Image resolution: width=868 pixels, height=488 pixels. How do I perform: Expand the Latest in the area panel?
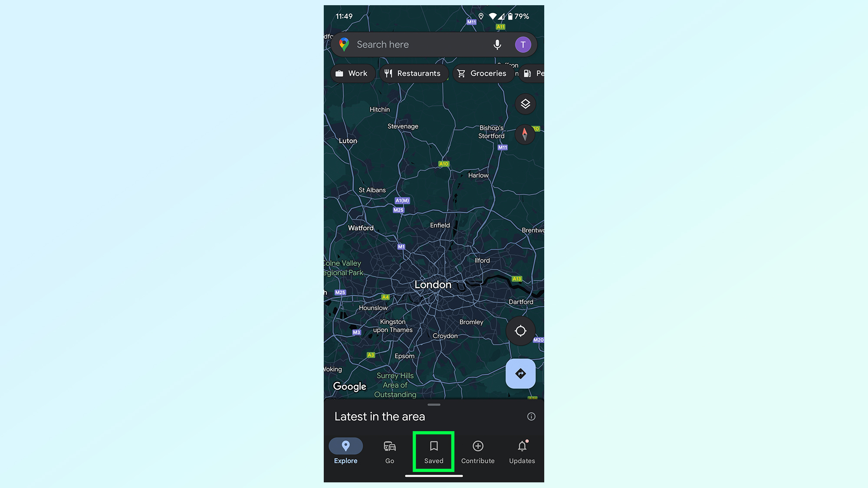[x=434, y=404]
